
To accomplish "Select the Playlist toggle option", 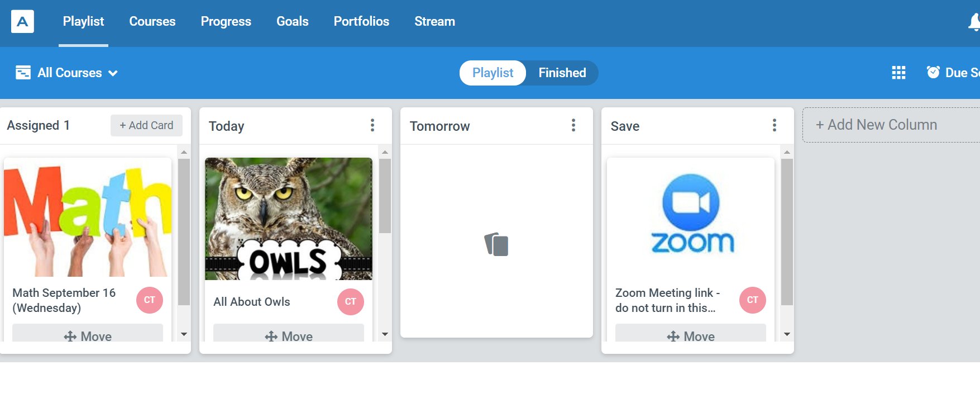I will tap(493, 73).
